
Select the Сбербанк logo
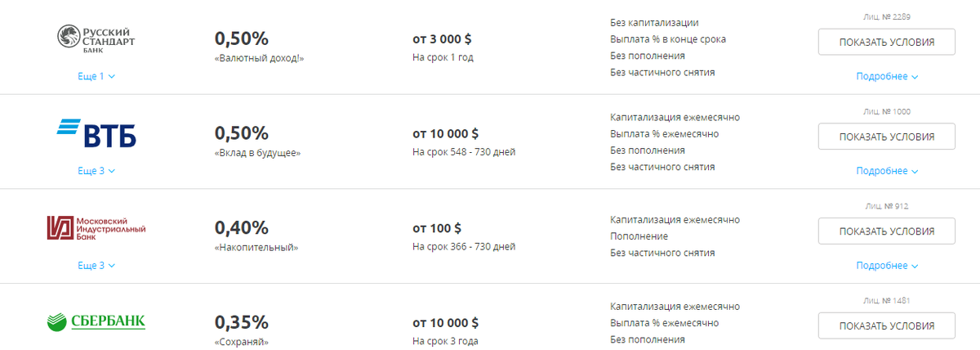pos(96,323)
